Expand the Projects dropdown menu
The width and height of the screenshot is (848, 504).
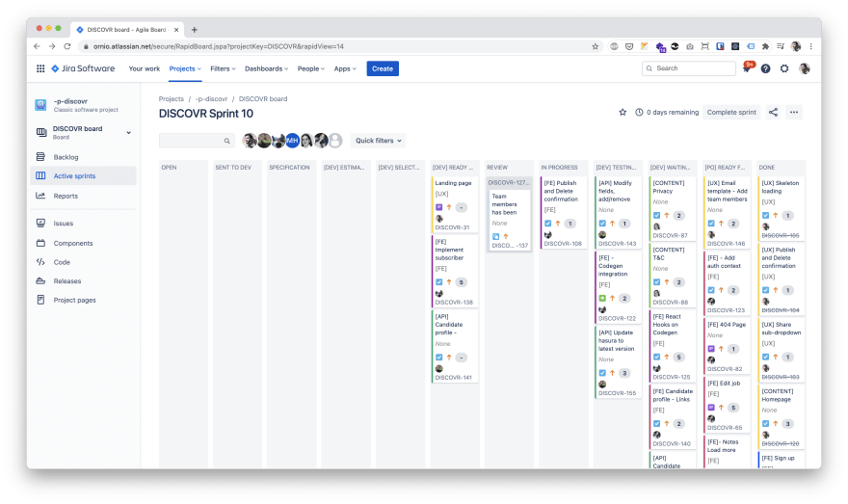[x=185, y=68]
